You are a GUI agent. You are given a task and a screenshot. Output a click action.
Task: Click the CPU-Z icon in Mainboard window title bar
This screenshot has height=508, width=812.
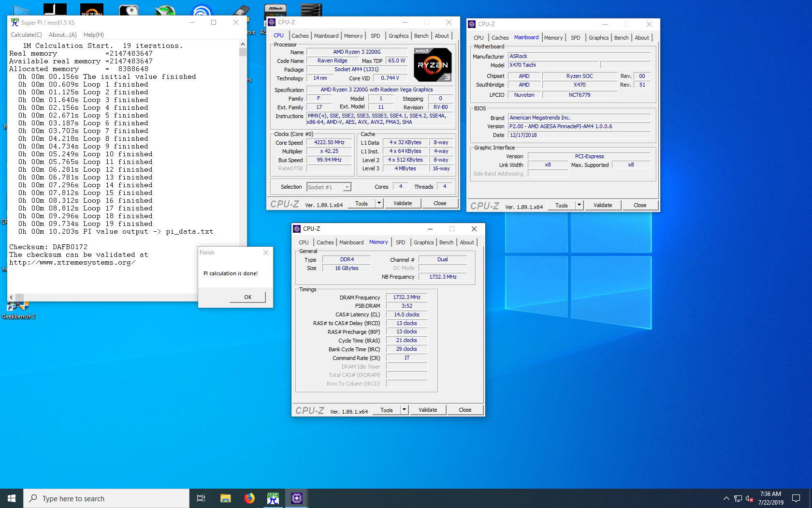click(472, 24)
